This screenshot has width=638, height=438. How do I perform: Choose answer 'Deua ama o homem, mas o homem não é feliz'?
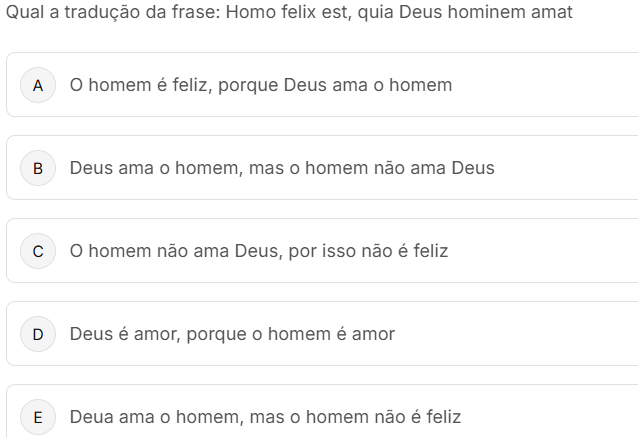[265, 417]
